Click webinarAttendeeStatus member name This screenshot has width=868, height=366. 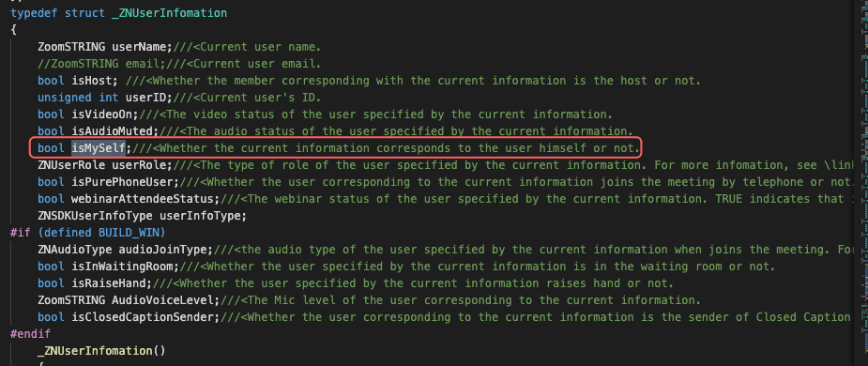143,199
